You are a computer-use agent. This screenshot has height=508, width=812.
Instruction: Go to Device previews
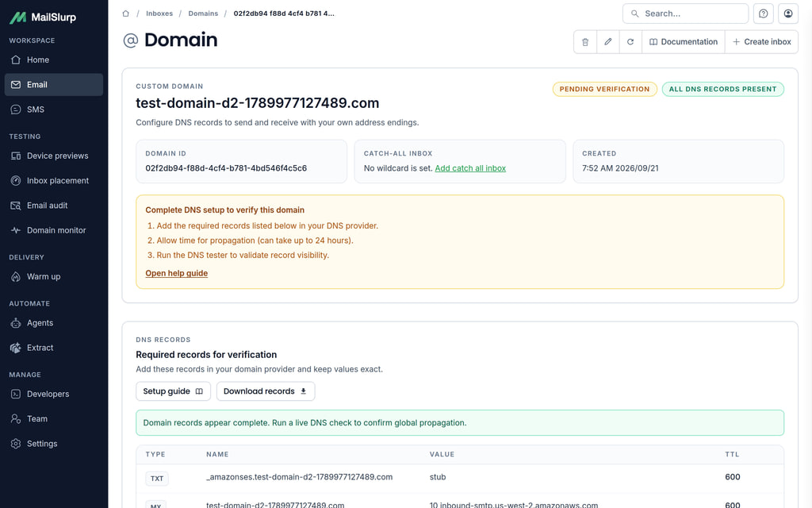pyautogui.click(x=53, y=156)
